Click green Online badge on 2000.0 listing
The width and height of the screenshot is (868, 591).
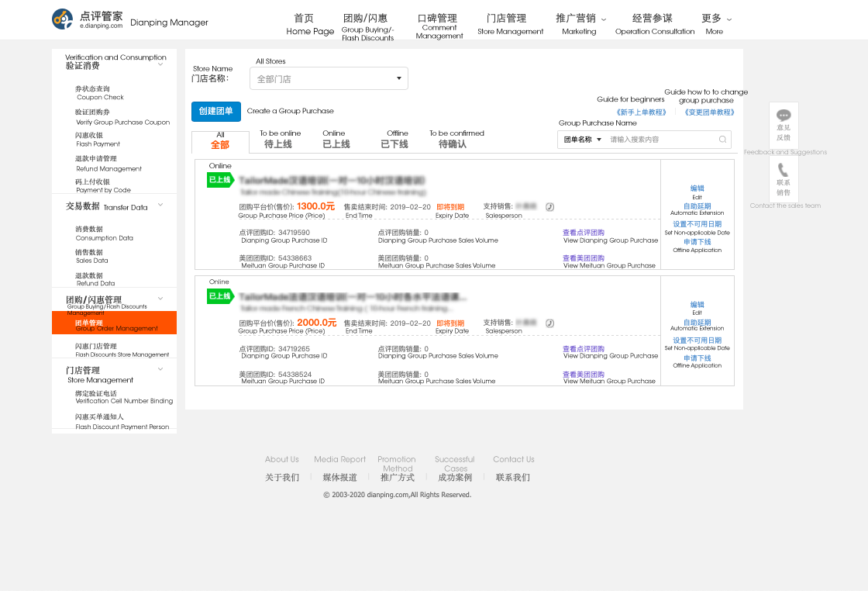pyautogui.click(x=219, y=296)
